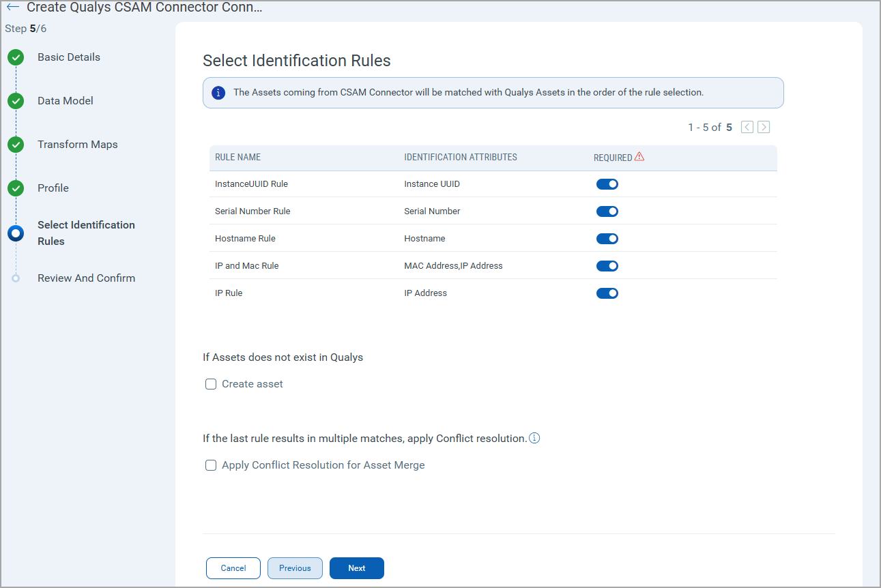The image size is (881, 588).
Task: Check Apply Conflict Resolution for Asset Merge
Action: pyautogui.click(x=211, y=465)
